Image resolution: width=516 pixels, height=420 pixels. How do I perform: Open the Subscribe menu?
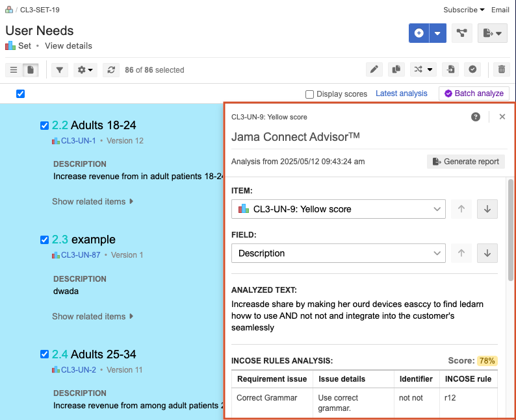[x=463, y=10]
